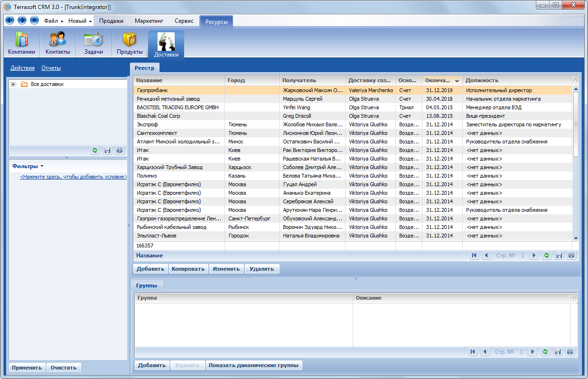Print the folder tree panel

coord(120,151)
